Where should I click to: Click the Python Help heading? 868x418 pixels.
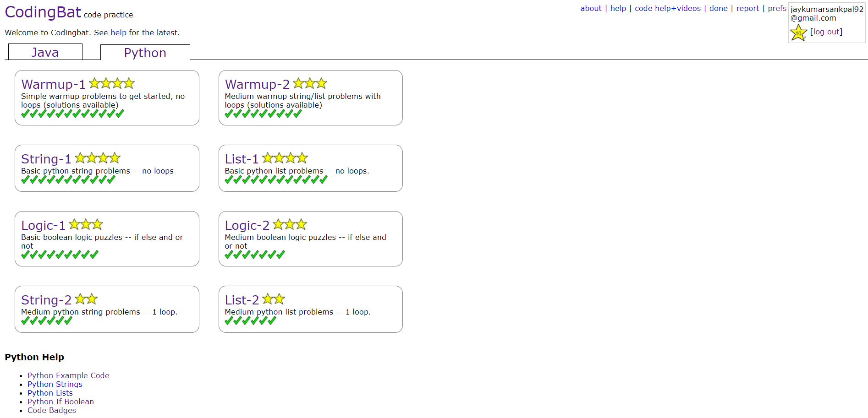34,357
